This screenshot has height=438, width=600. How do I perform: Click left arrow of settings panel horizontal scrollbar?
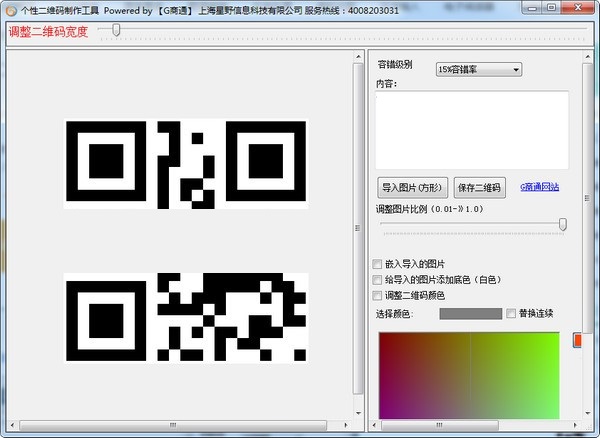click(374, 425)
